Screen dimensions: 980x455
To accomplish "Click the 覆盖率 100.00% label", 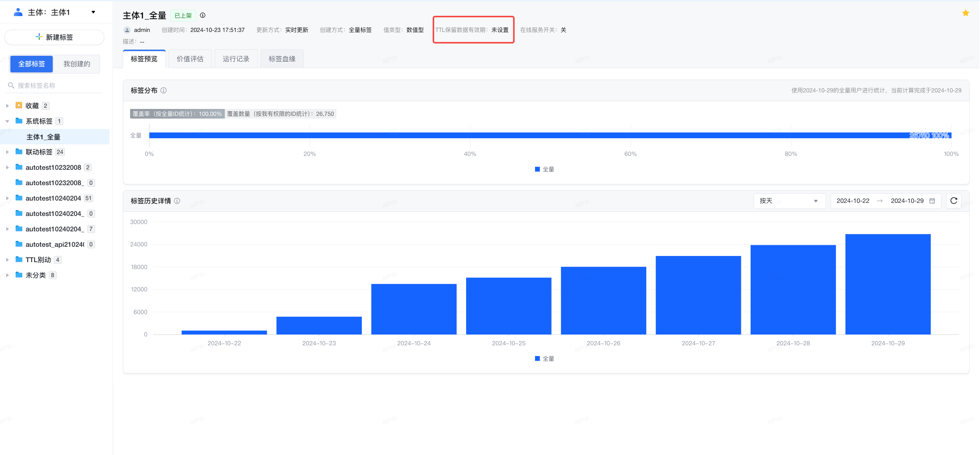I will pyautogui.click(x=177, y=114).
